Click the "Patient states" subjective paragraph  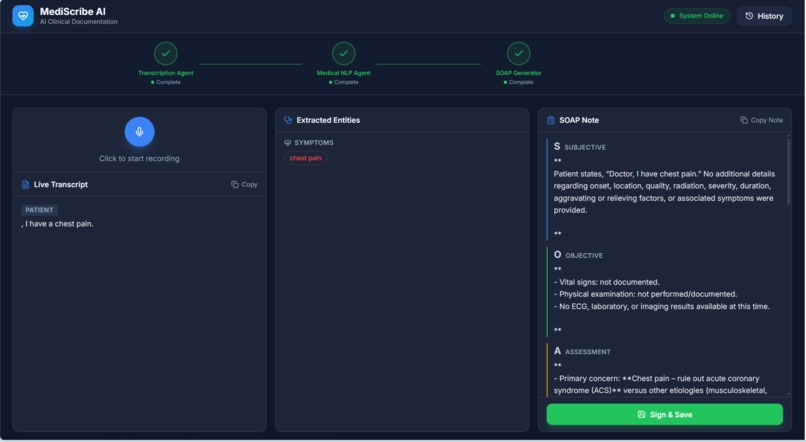pos(664,192)
